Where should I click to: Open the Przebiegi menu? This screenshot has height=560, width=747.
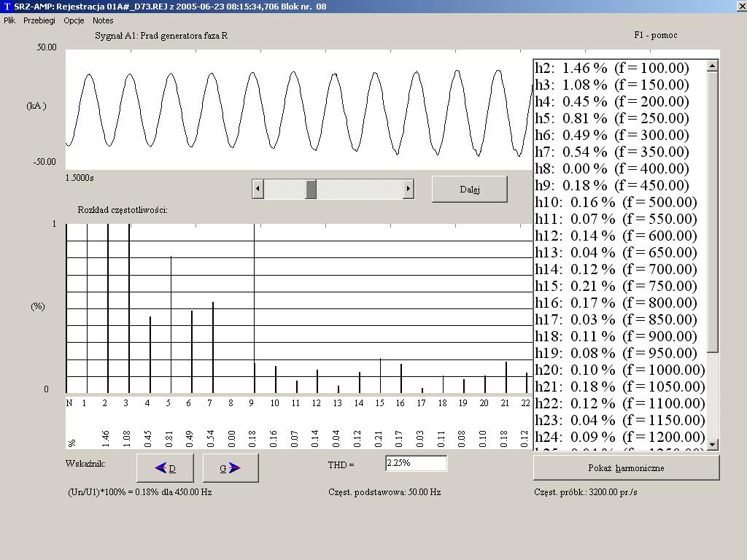(x=39, y=20)
